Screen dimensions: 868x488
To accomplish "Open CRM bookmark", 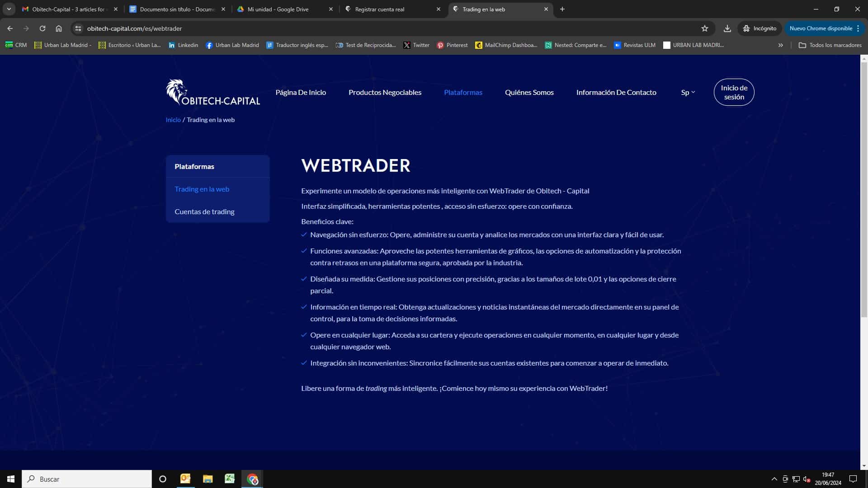I will [16, 45].
